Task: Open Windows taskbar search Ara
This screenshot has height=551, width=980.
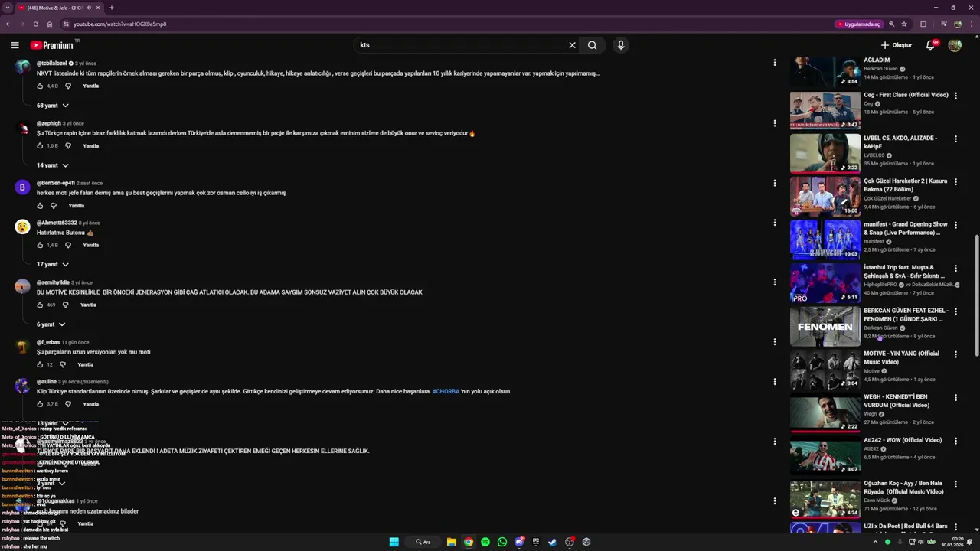Action: click(423, 542)
